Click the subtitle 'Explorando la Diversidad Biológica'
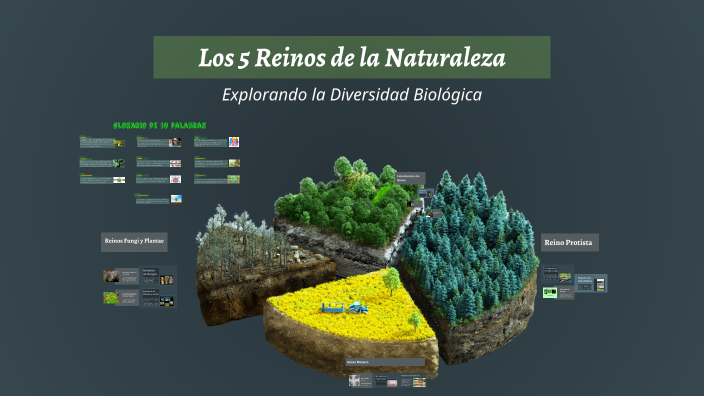704x396 pixels. click(x=352, y=95)
